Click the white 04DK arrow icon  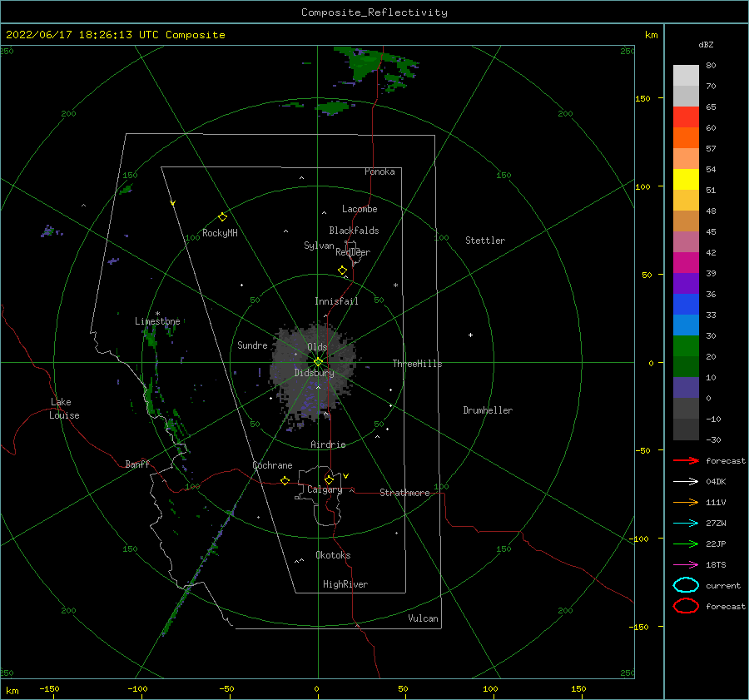pos(686,482)
